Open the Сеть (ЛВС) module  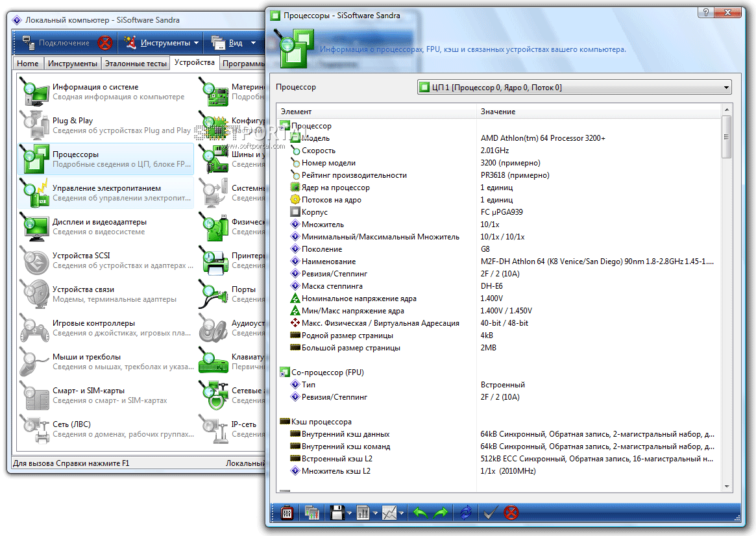pos(106,429)
